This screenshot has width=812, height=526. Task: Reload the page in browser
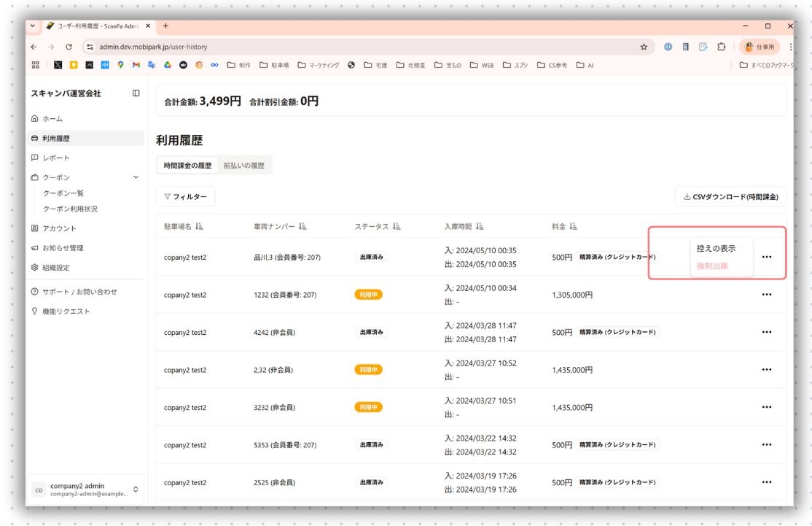coord(69,47)
